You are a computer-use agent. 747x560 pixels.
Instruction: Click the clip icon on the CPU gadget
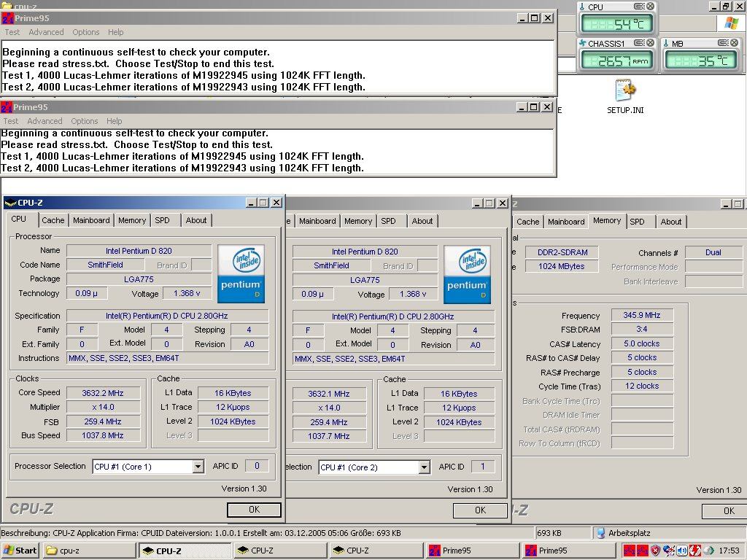coord(639,6)
